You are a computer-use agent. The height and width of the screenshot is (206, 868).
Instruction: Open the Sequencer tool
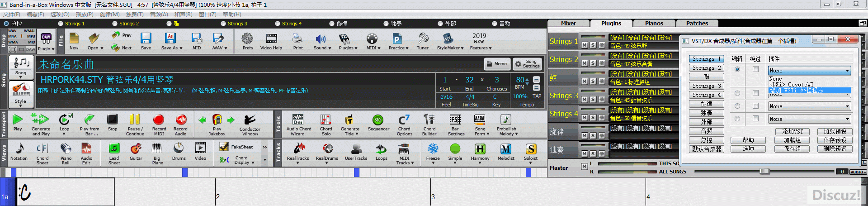point(378,123)
